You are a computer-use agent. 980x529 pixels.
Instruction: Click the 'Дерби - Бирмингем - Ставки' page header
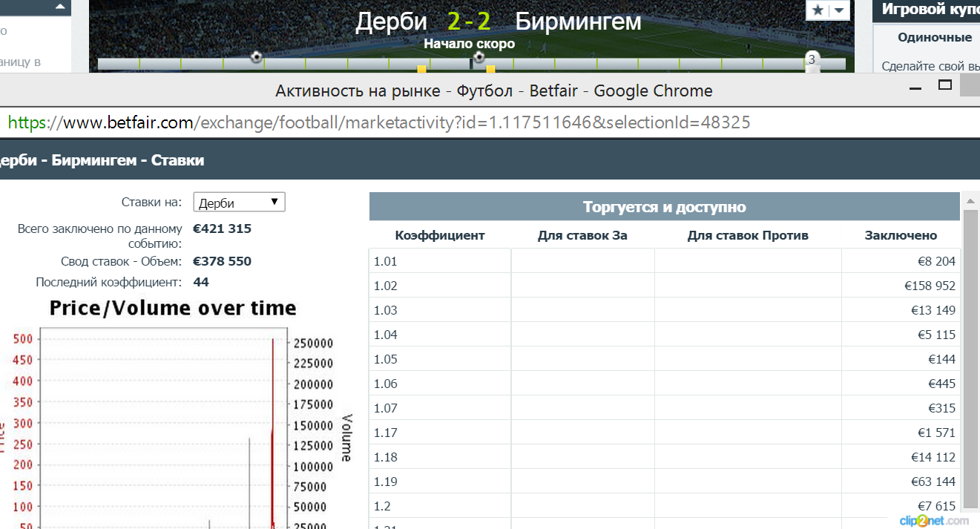tap(102, 160)
